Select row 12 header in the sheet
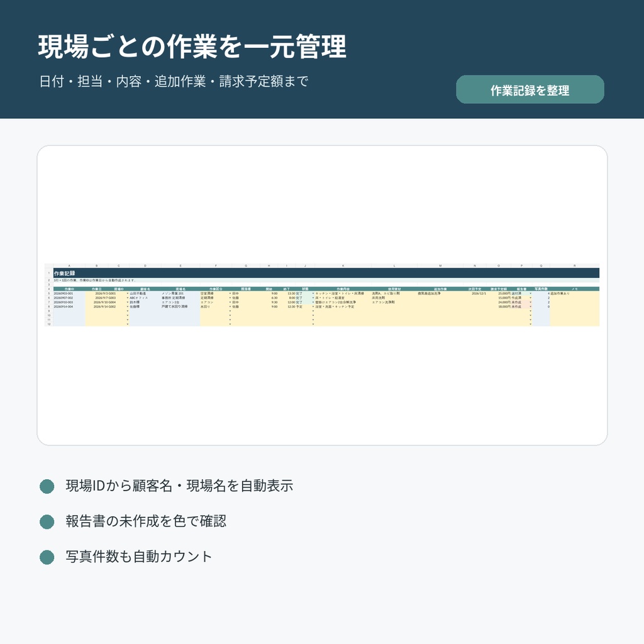 pyautogui.click(x=49, y=324)
